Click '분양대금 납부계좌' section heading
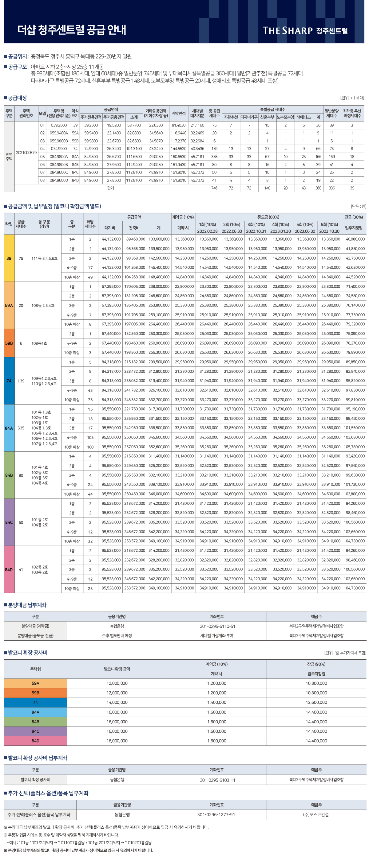369x868 pixels. pos(27,605)
